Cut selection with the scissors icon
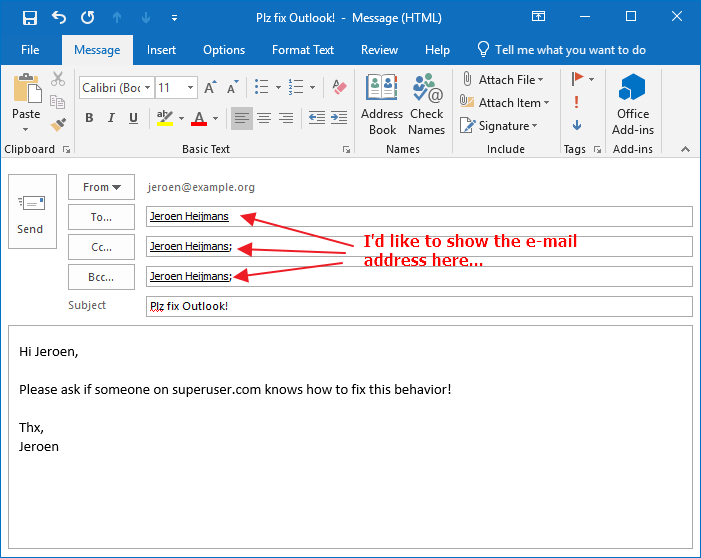Viewport: 701px width, 558px height. 58,79
